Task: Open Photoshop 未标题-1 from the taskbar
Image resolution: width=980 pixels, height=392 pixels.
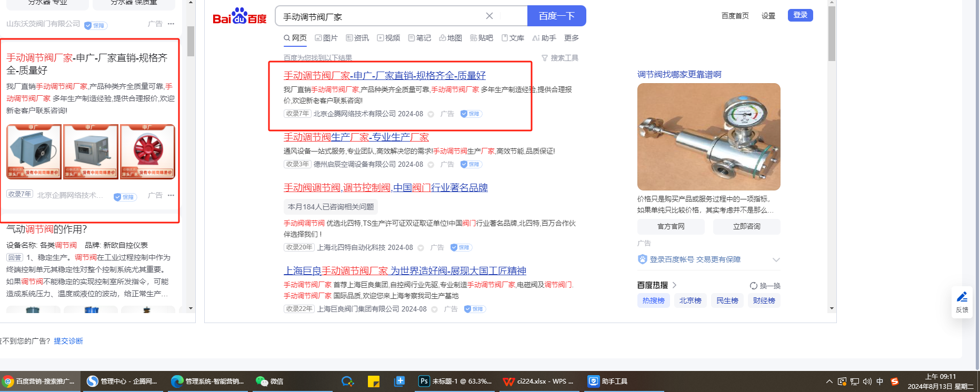Action: coord(455,381)
